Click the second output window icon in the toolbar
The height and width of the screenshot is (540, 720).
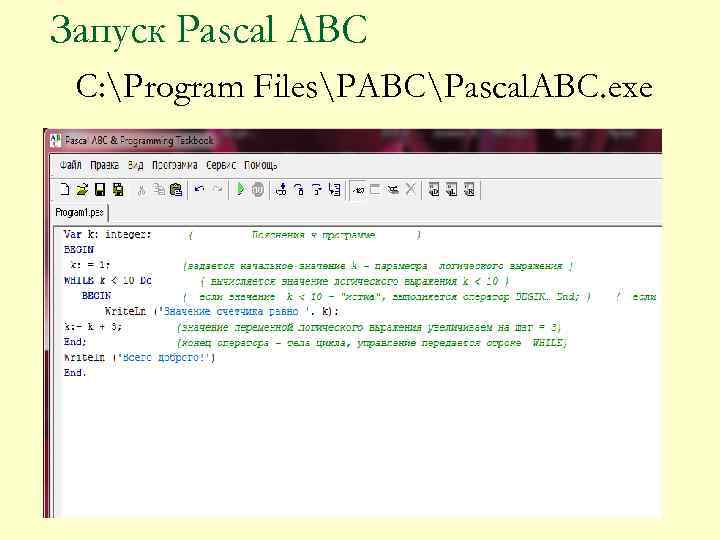point(451,190)
